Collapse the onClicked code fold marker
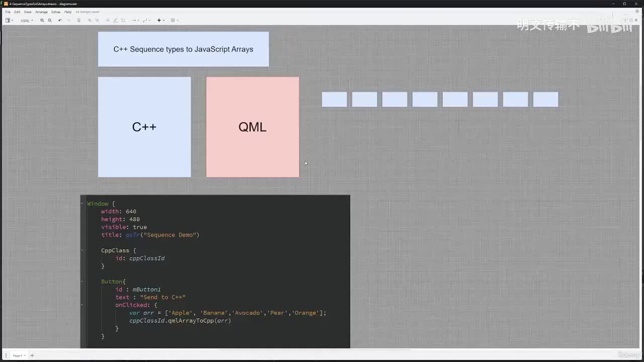The image size is (644, 362). pyautogui.click(x=82, y=305)
